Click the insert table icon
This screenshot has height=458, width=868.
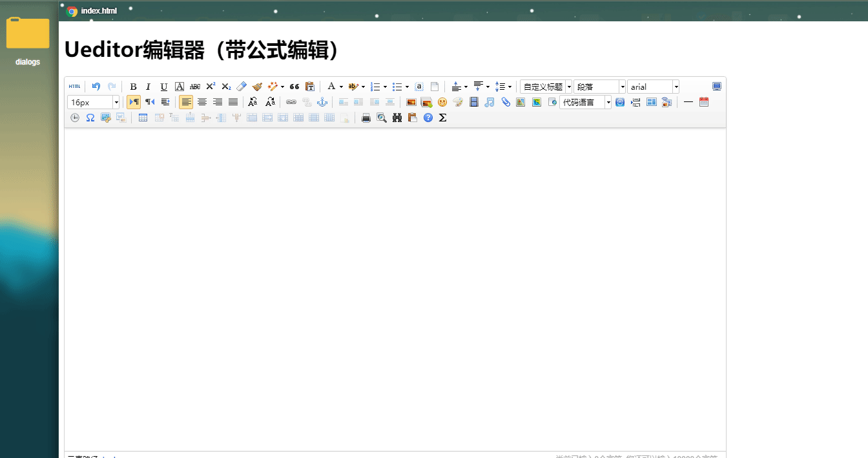click(143, 118)
